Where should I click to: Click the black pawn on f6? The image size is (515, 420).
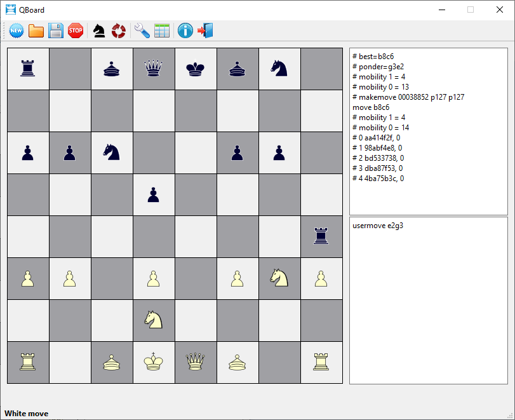pos(237,153)
